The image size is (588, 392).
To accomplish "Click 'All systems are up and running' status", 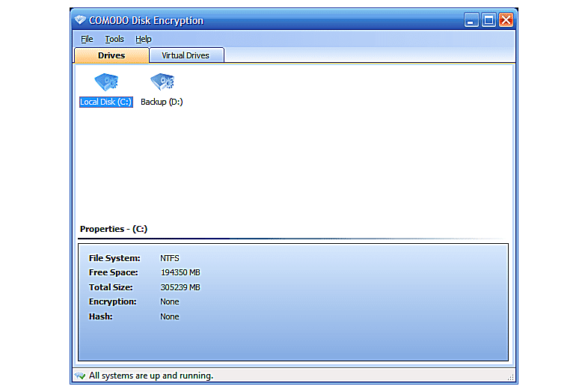I will point(151,376).
